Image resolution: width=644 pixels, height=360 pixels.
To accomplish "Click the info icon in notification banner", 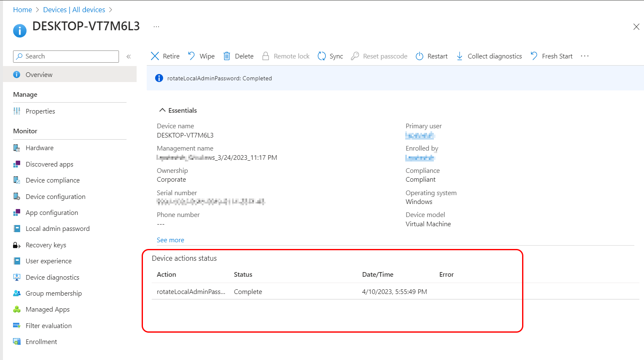I will click(159, 78).
